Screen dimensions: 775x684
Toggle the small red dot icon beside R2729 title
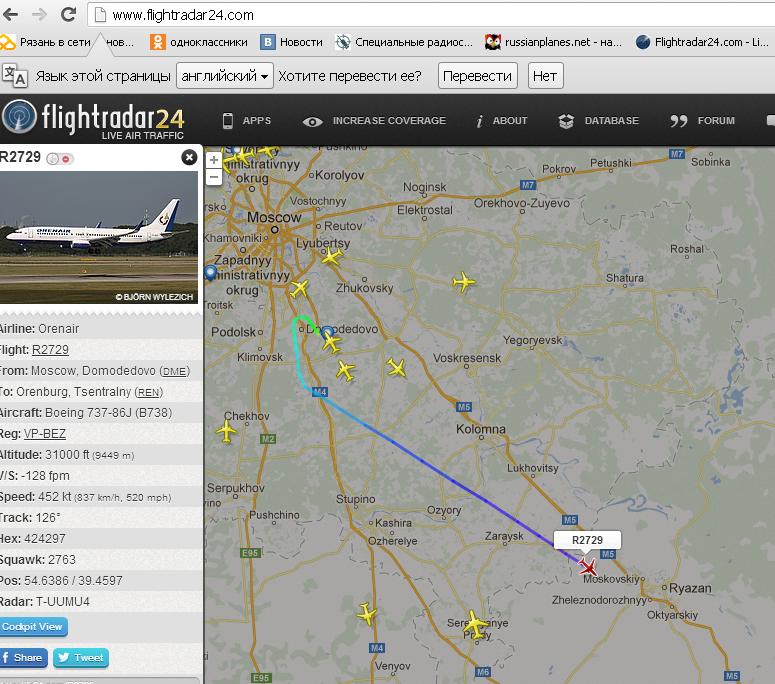click(66, 159)
